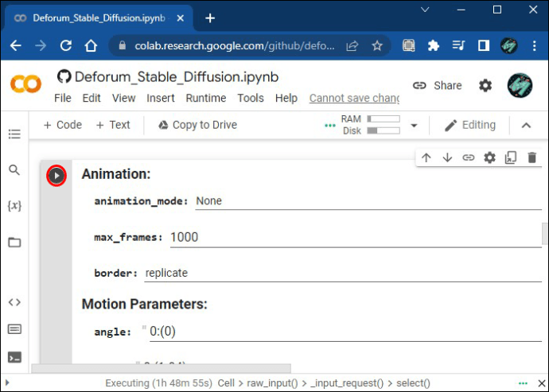Screen dimensions: 549x392
Task: Click the screenshot extension icon in the toolbar
Action: tap(409, 45)
